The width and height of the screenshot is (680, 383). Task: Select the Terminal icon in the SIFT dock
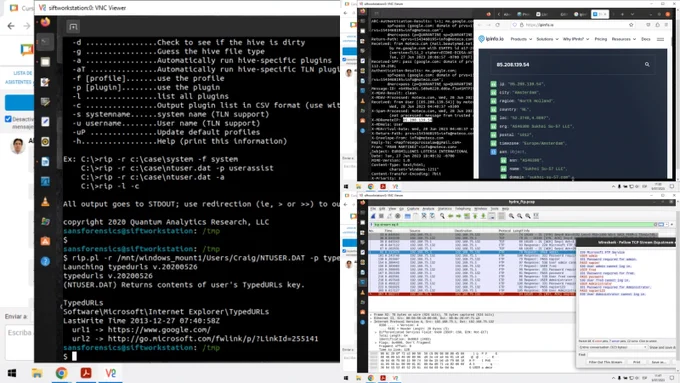45,42
